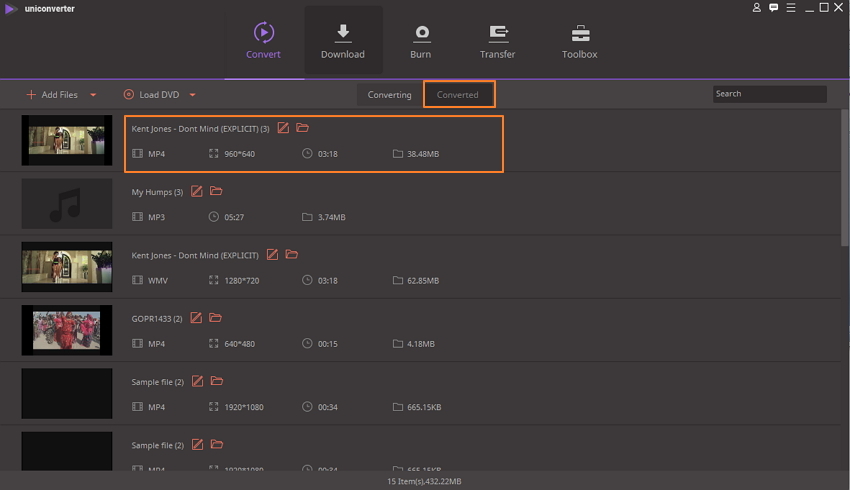850x490 pixels.
Task: Click the 3.74MB size text
Action: point(331,217)
